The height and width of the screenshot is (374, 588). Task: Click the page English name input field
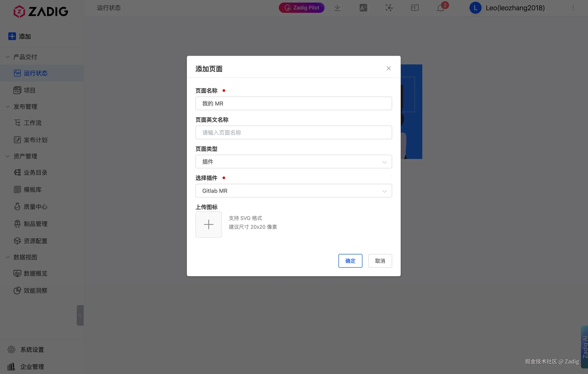pyautogui.click(x=294, y=132)
